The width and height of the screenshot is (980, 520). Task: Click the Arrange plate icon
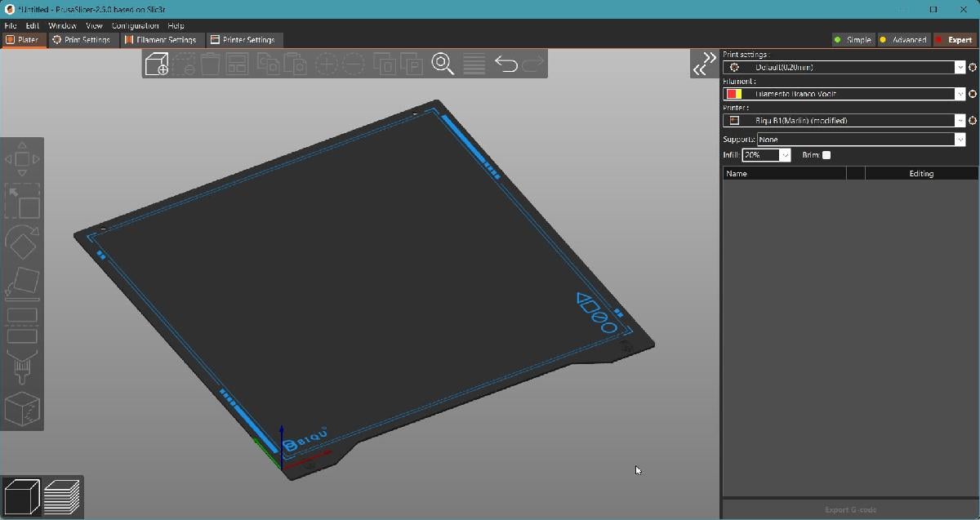tap(237, 64)
